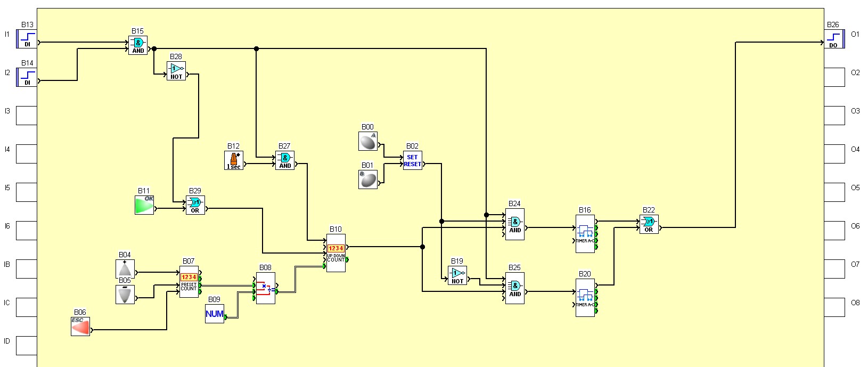Select the B12 1 sec clock block
Viewport: 868px width, 367px height.
[x=234, y=160]
